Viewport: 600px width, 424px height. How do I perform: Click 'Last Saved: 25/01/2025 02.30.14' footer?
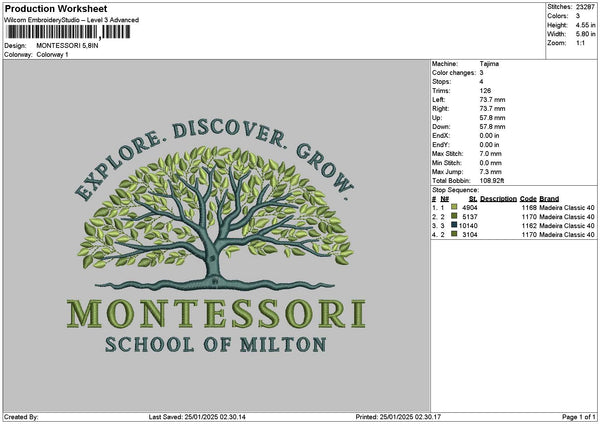pos(197,417)
